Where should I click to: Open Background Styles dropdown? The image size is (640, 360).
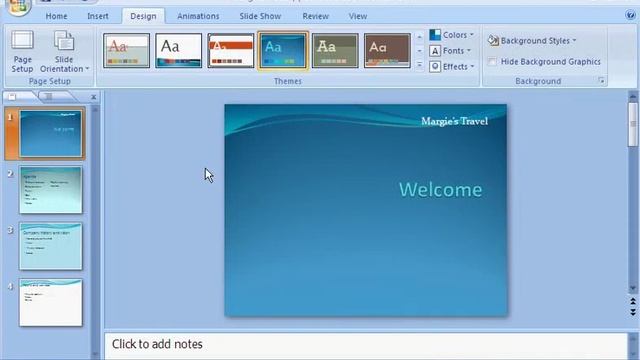click(x=532, y=41)
